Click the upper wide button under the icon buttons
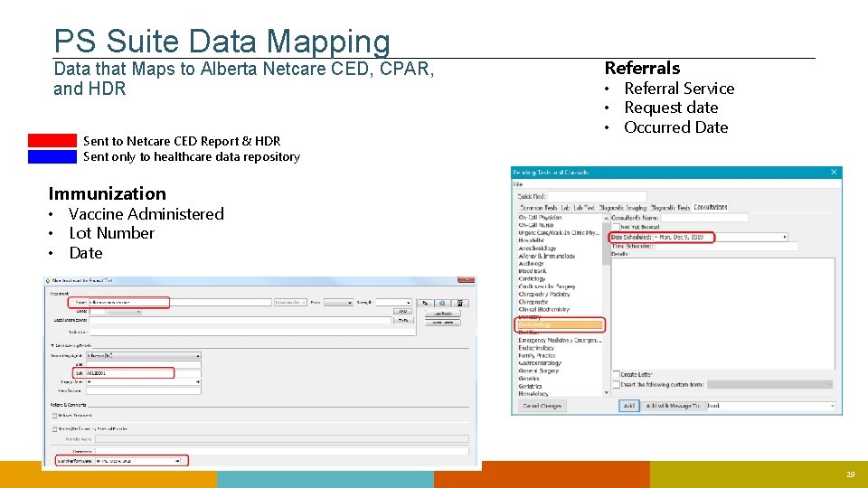This screenshot has height=488, width=868. [x=443, y=314]
